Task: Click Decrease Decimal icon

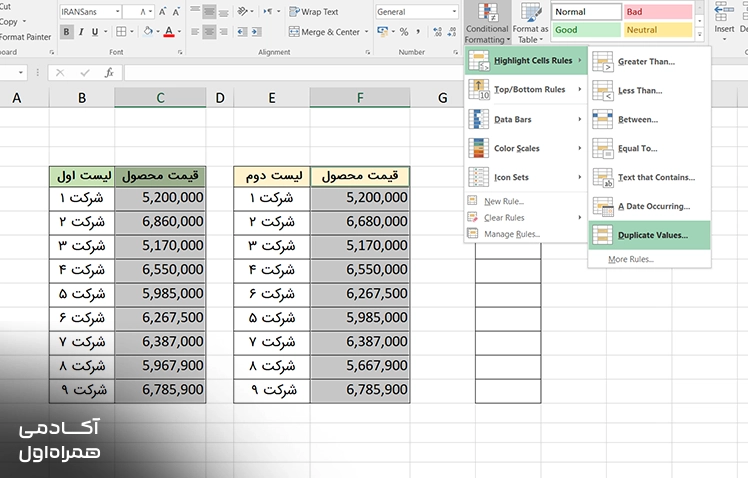Action: pos(452,32)
